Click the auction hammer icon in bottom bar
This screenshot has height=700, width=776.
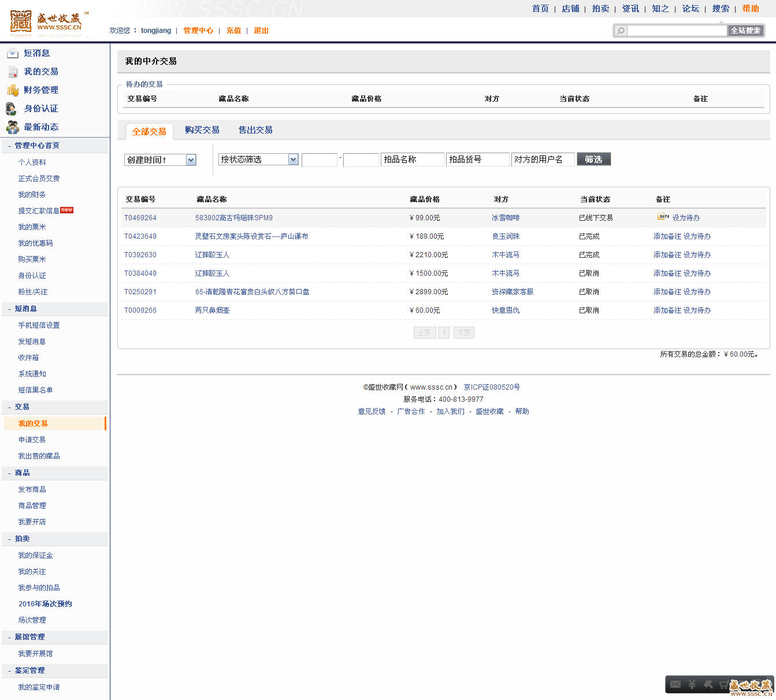[708, 684]
